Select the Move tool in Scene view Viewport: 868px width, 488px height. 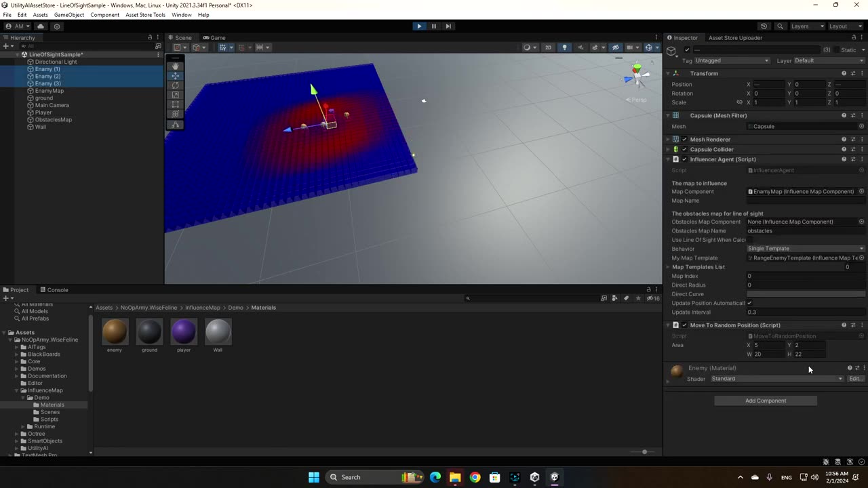(x=176, y=76)
